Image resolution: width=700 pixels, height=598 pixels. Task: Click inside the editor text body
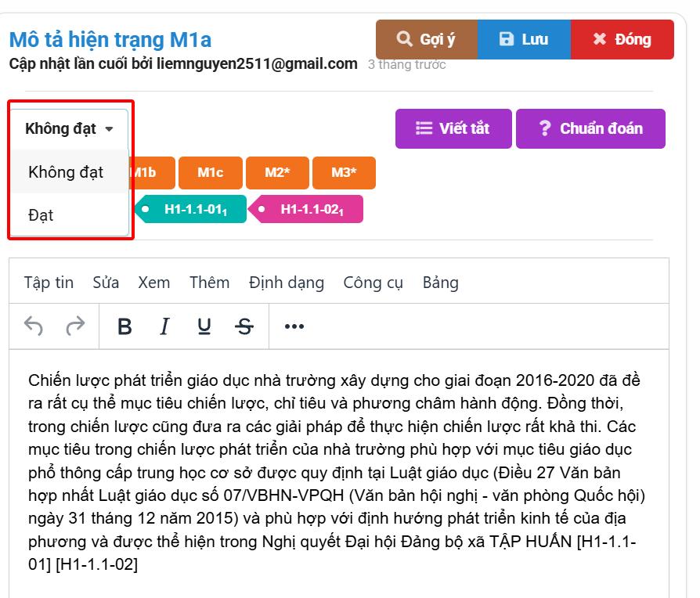[x=337, y=470]
